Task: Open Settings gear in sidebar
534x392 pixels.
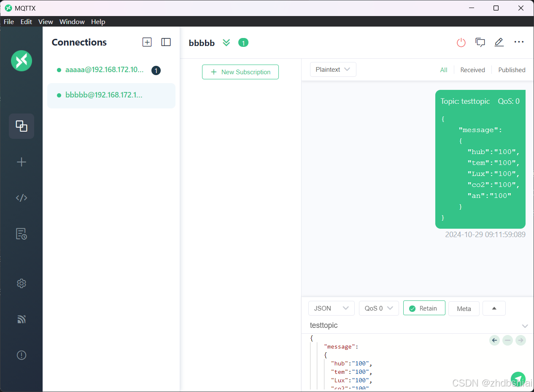Action: [22, 284]
